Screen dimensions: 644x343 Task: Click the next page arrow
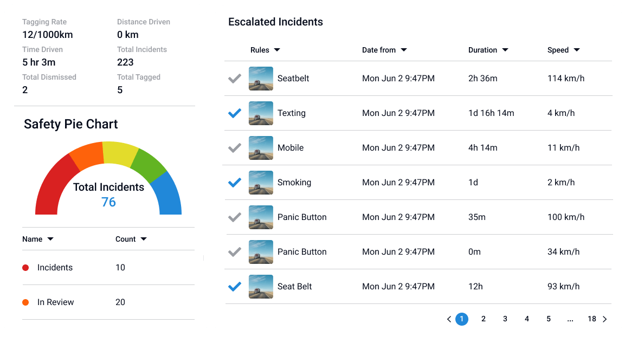tap(605, 319)
